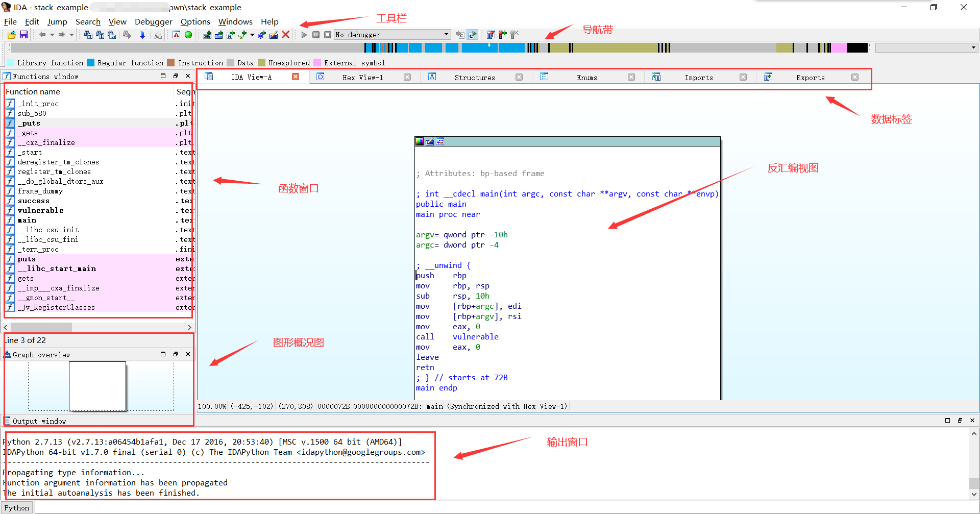Viewport: 980px width, 514px height.
Task: Click the binoculars byte-sequence search icon
Action: click(x=112, y=35)
